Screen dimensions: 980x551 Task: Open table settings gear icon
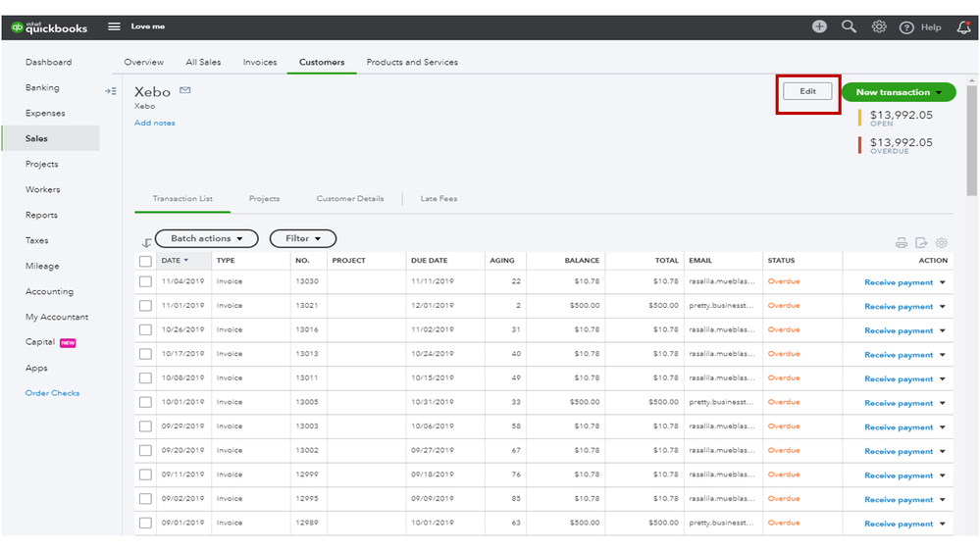point(942,243)
